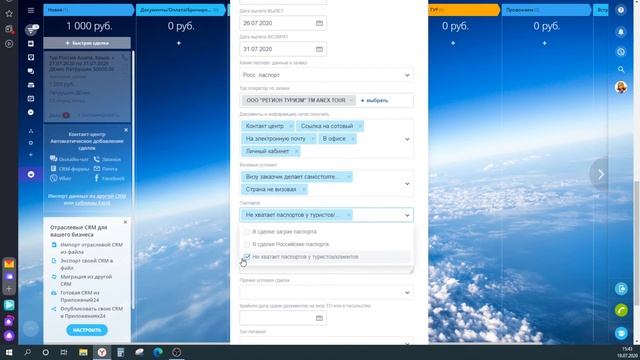Screen dimensions: 640x360
Task: Check 'В сделке Российские паспорта' option
Action: click(x=247, y=244)
